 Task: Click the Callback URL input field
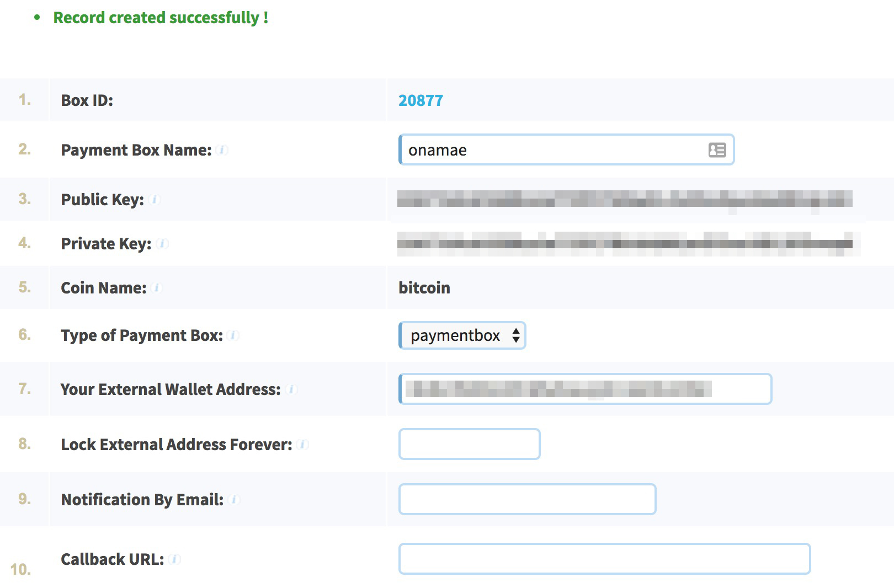(604, 559)
